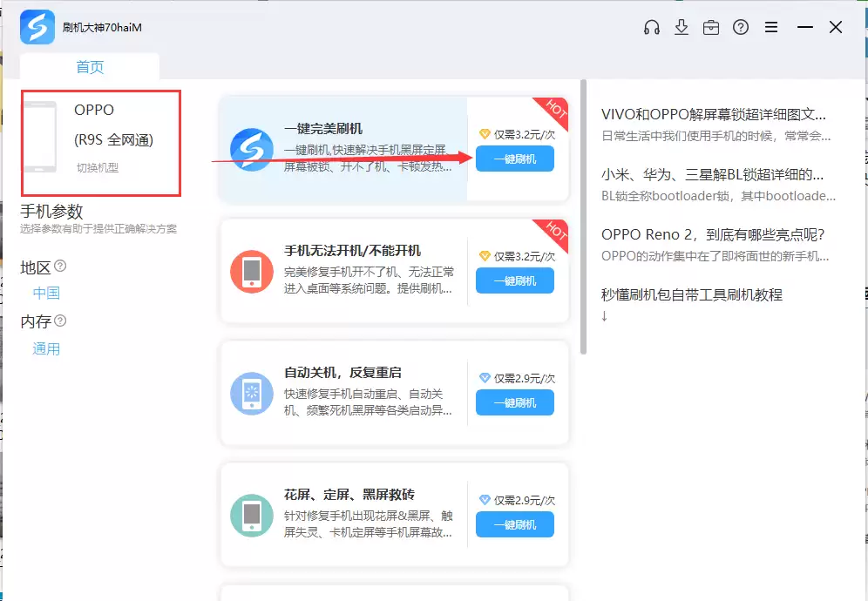Select the 中国 region option

pyautogui.click(x=46, y=294)
